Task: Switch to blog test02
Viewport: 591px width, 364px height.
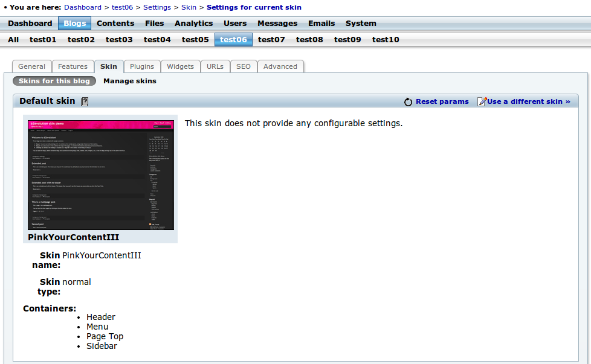Action: pyautogui.click(x=81, y=39)
